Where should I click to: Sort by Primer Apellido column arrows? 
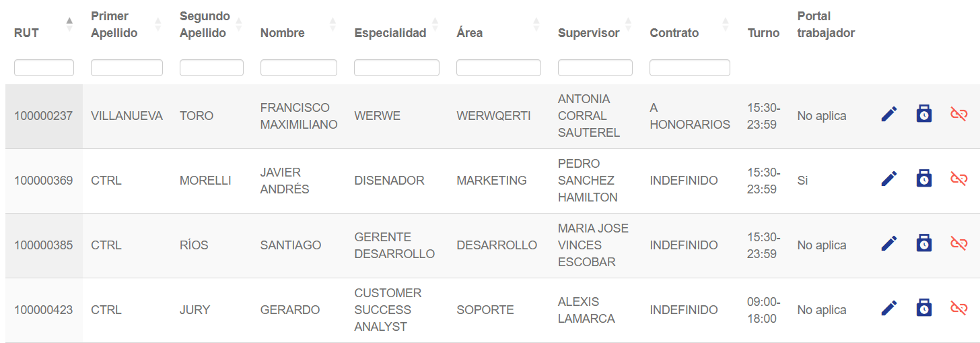pyautogui.click(x=157, y=24)
